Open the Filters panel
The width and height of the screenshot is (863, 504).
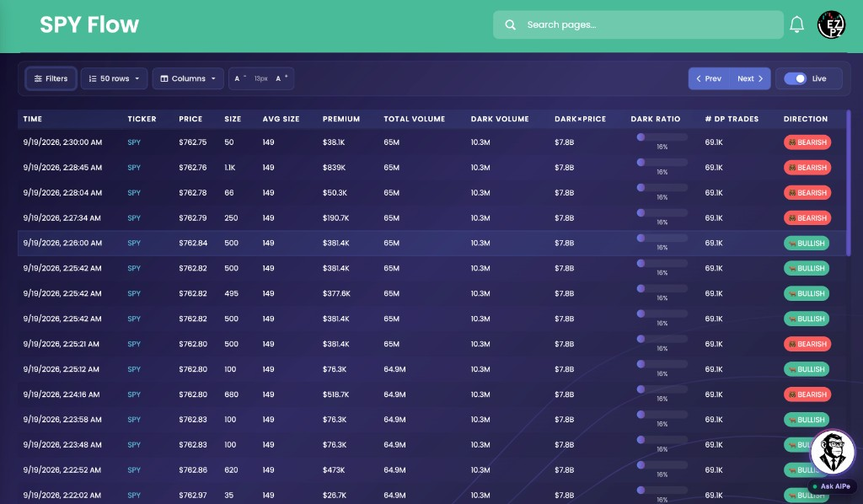coord(51,78)
